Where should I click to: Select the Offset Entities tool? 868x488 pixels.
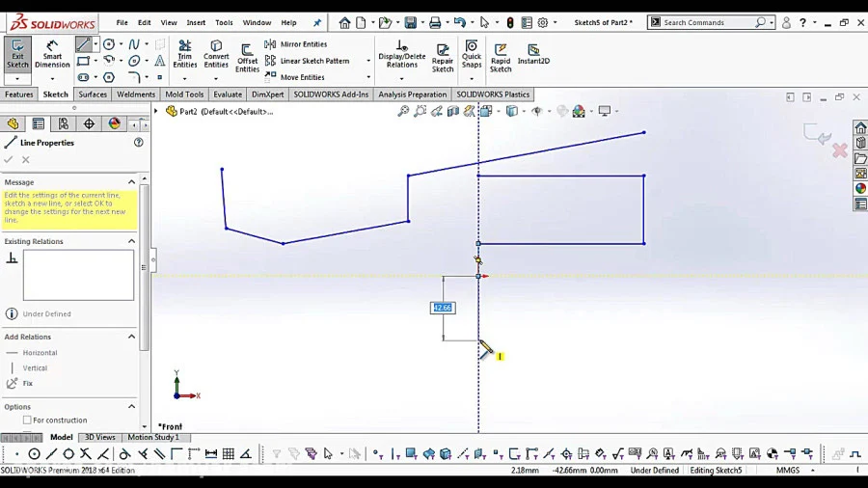tap(247, 58)
